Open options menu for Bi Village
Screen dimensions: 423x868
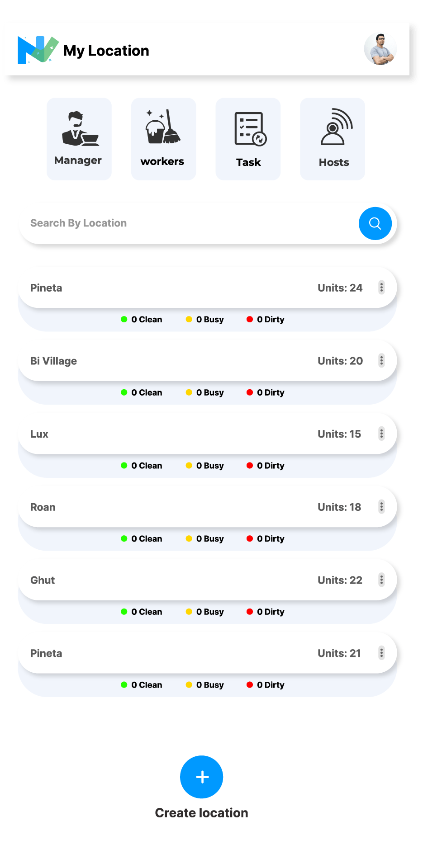coord(381,361)
